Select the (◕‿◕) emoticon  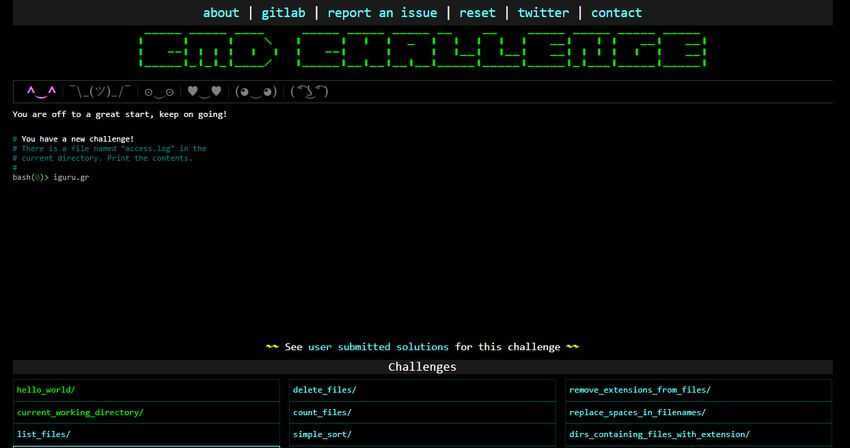click(x=256, y=92)
